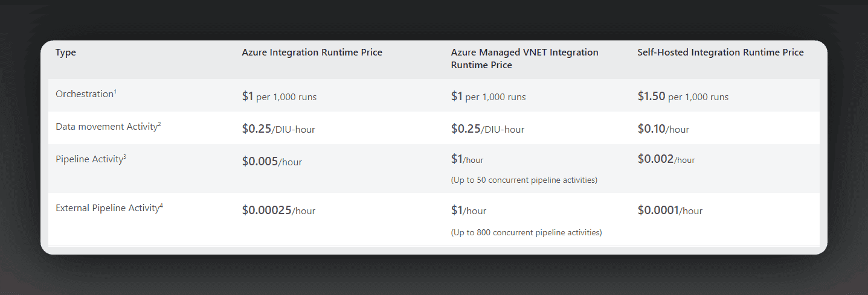Open the Data movement Activity footnote 2

(159, 124)
